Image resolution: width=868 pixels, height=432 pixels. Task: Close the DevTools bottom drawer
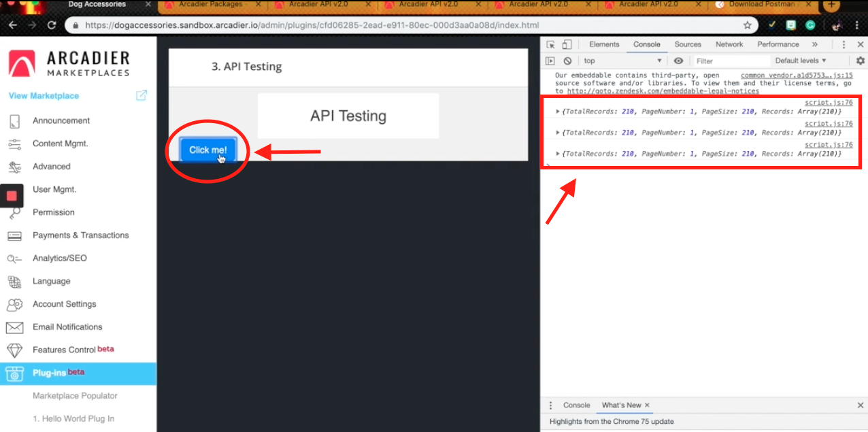click(x=861, y=405)
